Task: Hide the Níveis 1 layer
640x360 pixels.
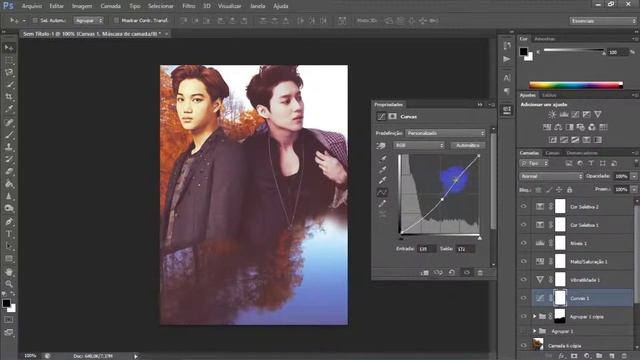Action: coord(524,243)
